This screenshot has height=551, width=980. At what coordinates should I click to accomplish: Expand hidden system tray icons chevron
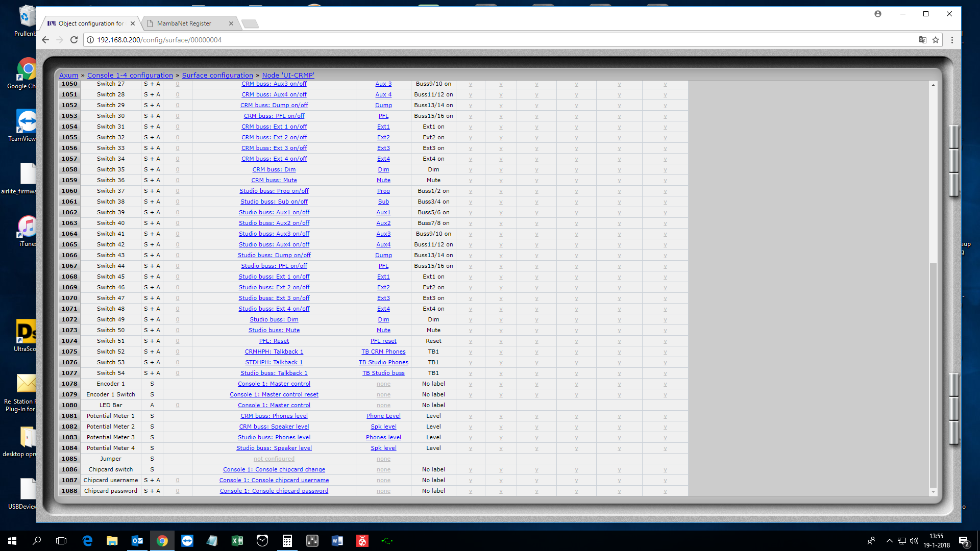pyautogui.click(x=889, y=541)
